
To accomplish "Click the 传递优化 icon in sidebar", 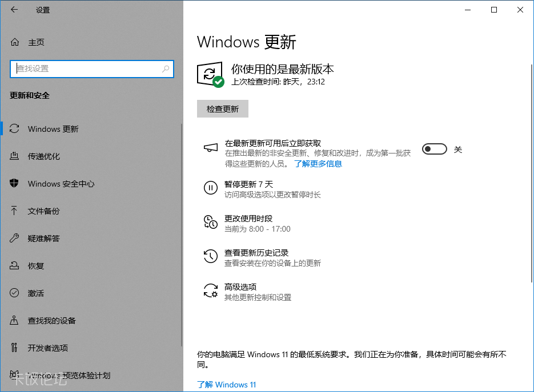I will 15,156.
